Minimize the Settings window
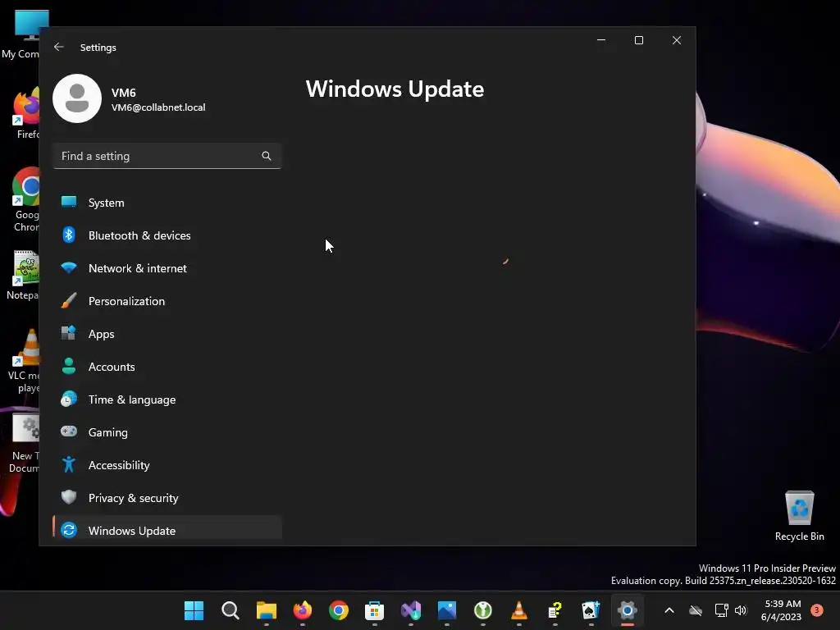This screenshot has width=840, height=630. pos(601,40)
